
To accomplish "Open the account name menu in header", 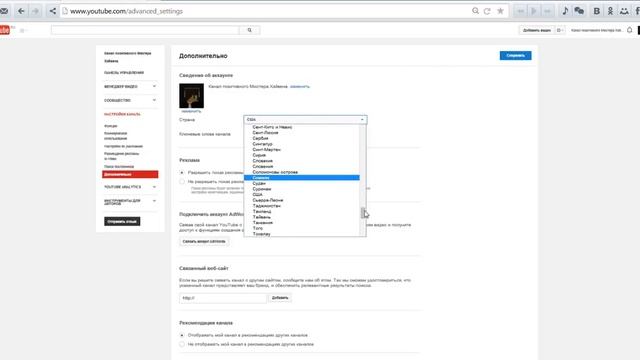I will point(596,30).
